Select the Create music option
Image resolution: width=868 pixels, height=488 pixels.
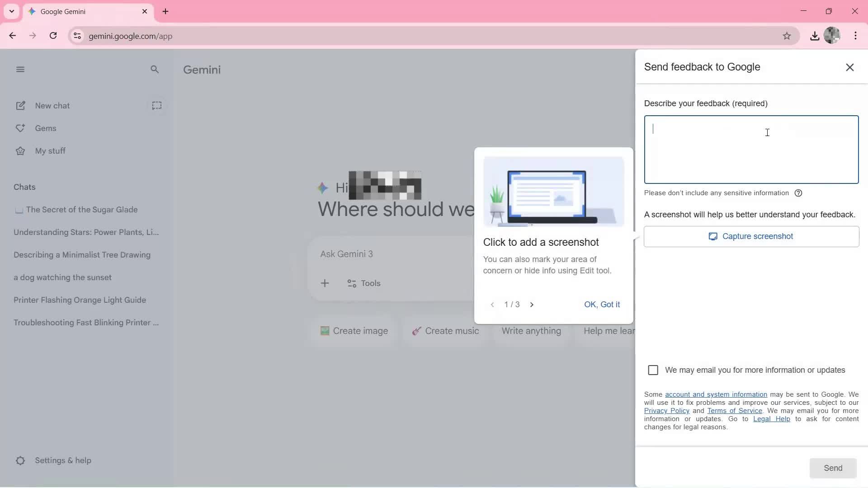446,331
